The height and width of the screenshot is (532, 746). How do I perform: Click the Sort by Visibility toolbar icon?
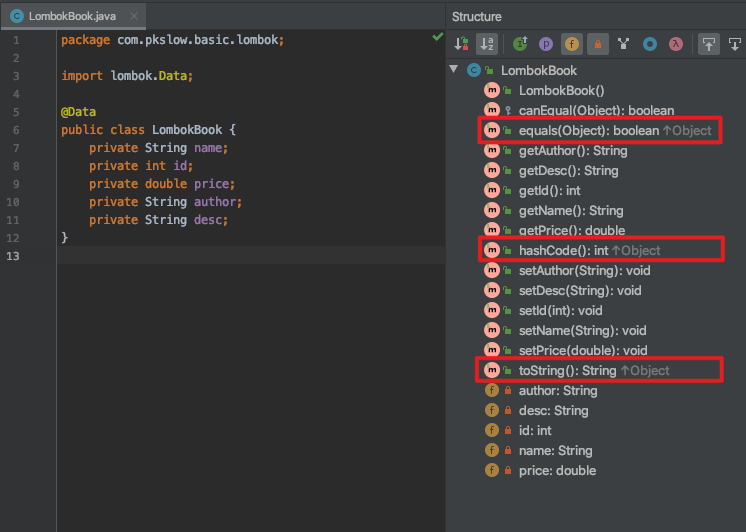461,44
